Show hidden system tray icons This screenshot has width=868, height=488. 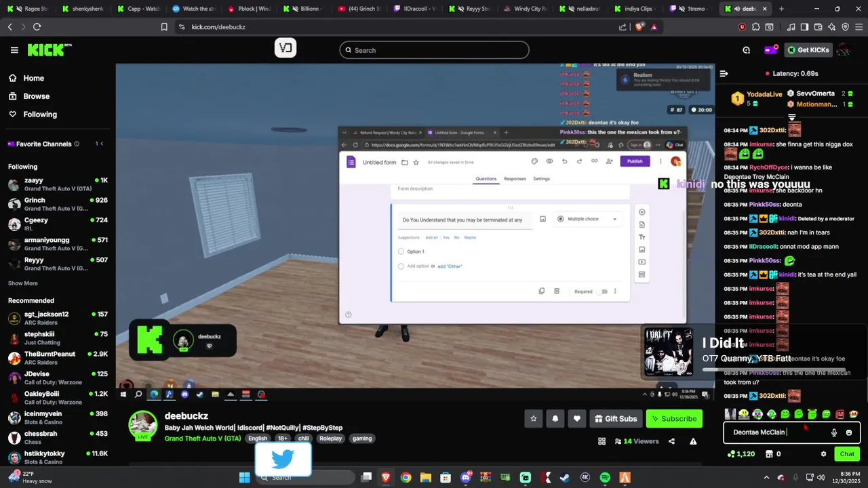[x=766, y=477]
